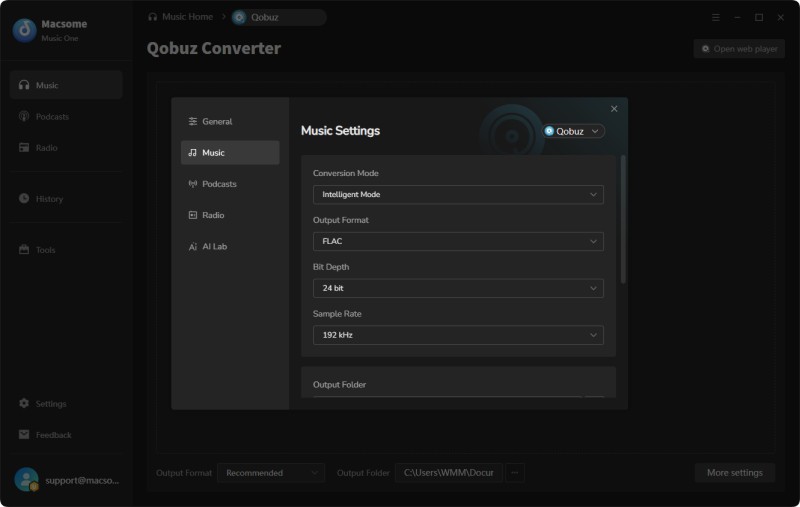The width and height of the screenshot is (800, 507).
Task: Click the Qobuz Converter heading
Action: point(214,48)
